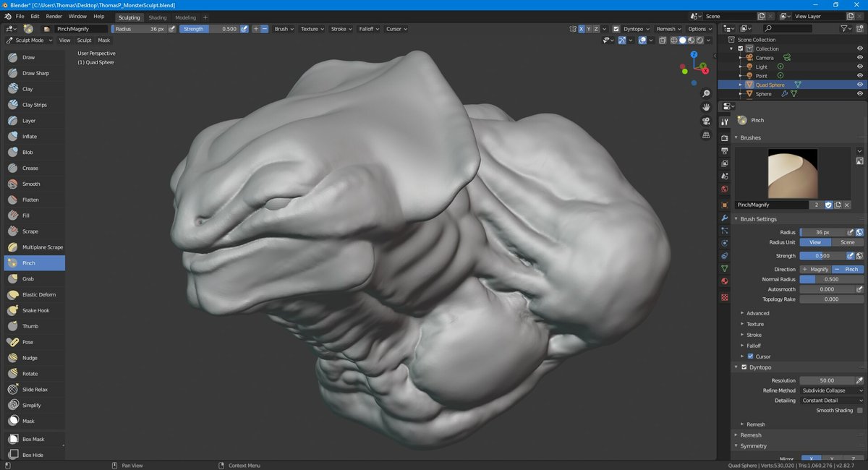Open the Options dropdown
Viewport: 868px width, 470px height.
pos(699,29)
